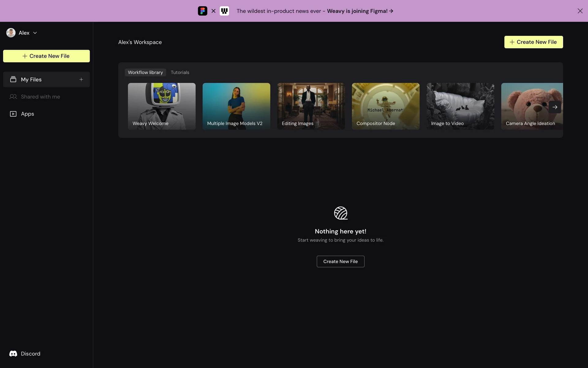Click sidebar Create New File button
The width and height of the screenshot is (588, 368).
pos(46,56)
